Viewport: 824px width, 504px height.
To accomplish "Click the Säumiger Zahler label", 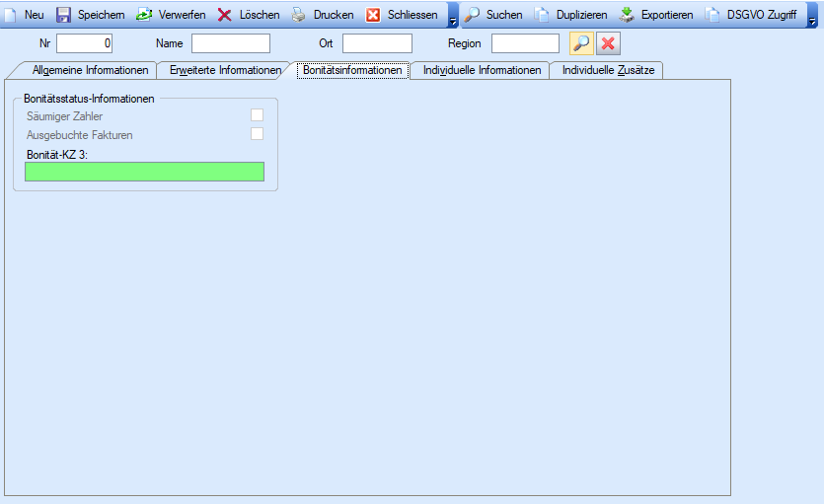I will [65, 116].
